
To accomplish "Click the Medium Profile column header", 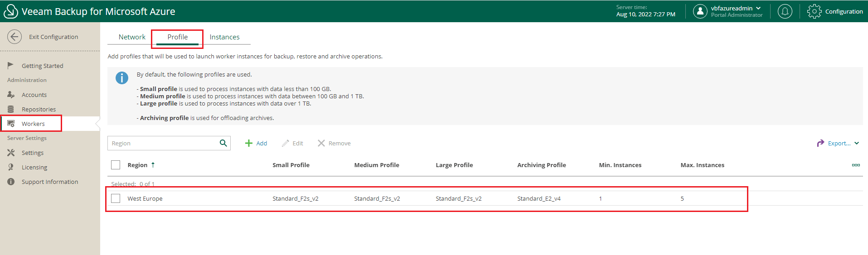I will point(377,165).
